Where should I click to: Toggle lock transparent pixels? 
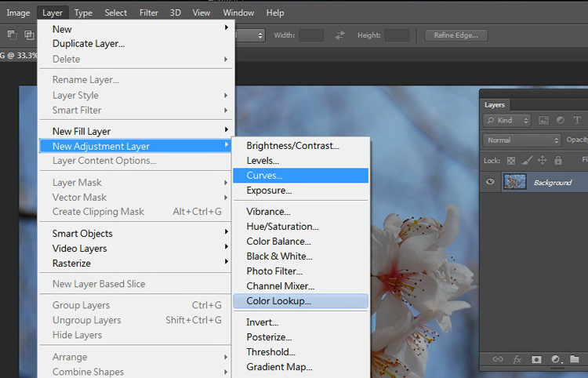click(x=510, y=161)
